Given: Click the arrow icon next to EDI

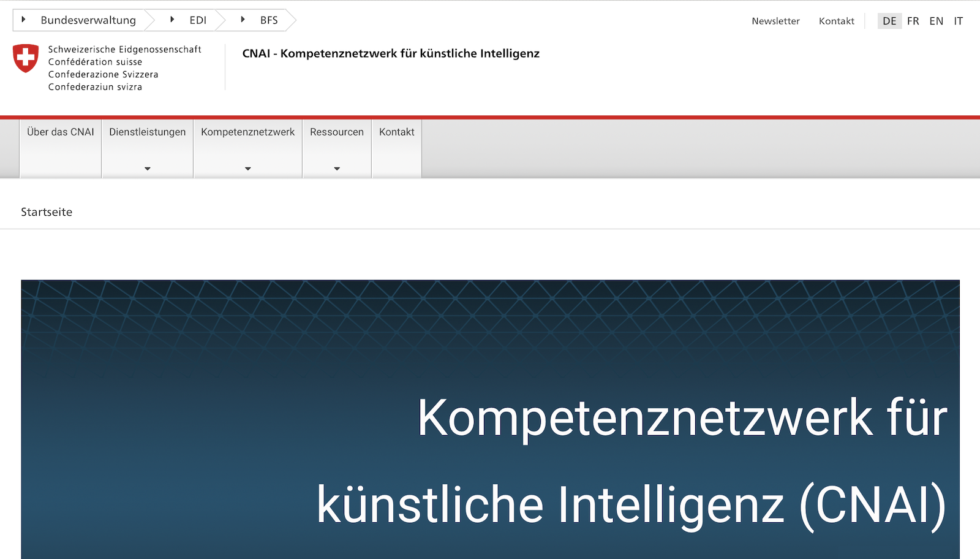Looking at the screenshot, I should click(x=172, y=20).
